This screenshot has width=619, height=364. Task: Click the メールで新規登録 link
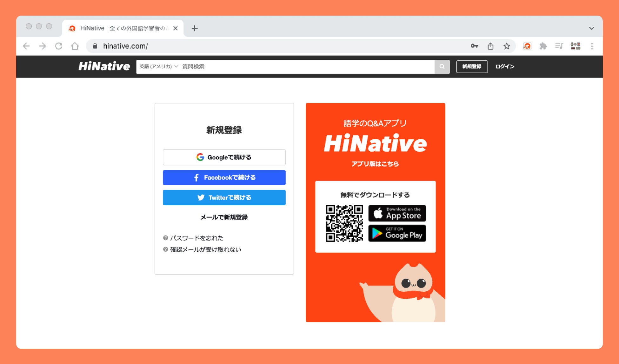click(224, 217)
